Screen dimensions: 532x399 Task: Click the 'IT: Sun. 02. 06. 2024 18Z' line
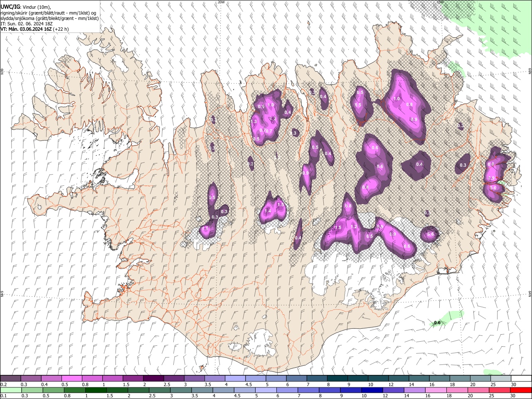click(26, 24)
